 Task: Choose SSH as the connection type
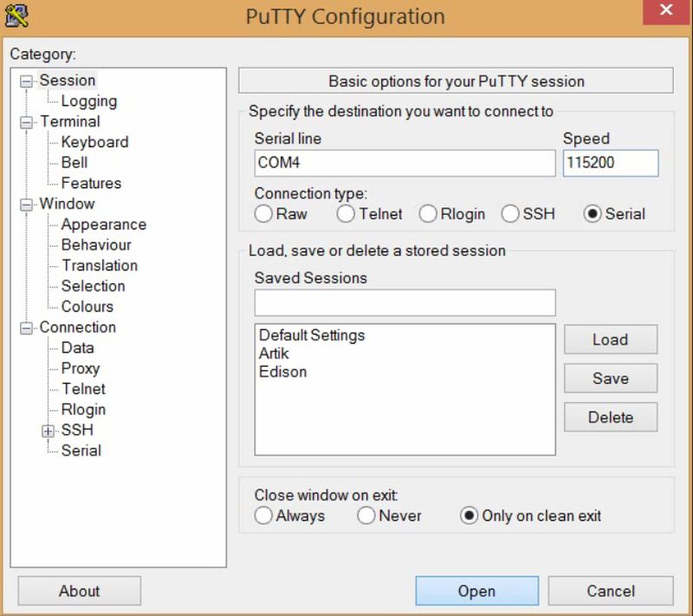coord(510,213)
